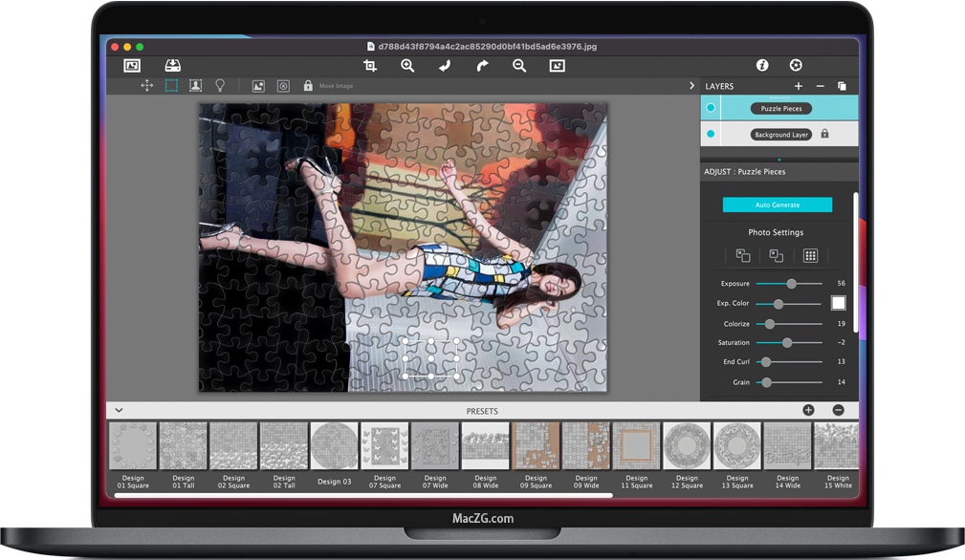Click the Redo arrow icon

[x=481, y=65]
